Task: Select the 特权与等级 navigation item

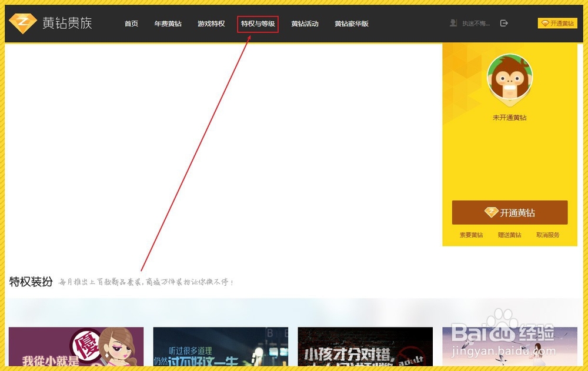Action: 258,24
